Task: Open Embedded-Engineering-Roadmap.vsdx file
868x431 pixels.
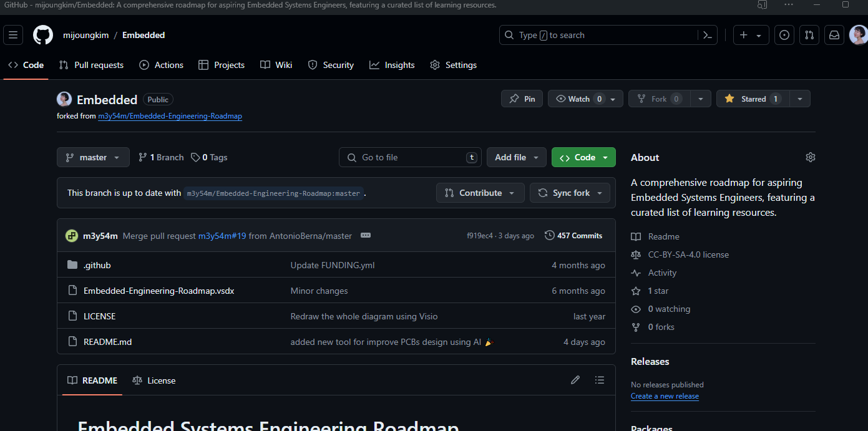Action: coord(158,291)
